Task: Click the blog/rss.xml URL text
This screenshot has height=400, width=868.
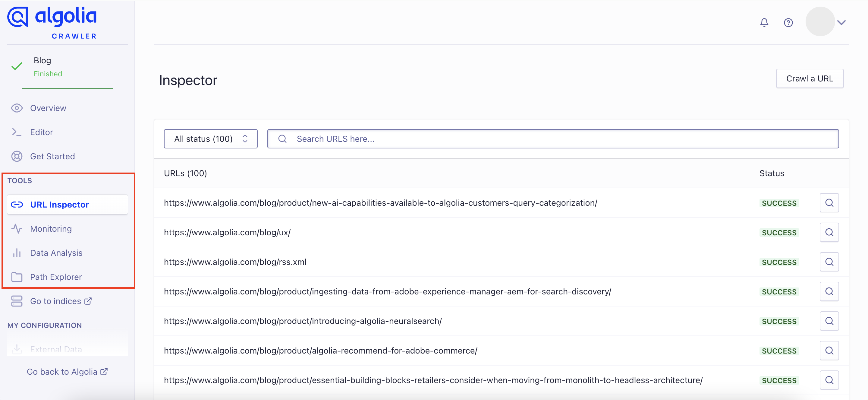Action: tap(235, 262)
